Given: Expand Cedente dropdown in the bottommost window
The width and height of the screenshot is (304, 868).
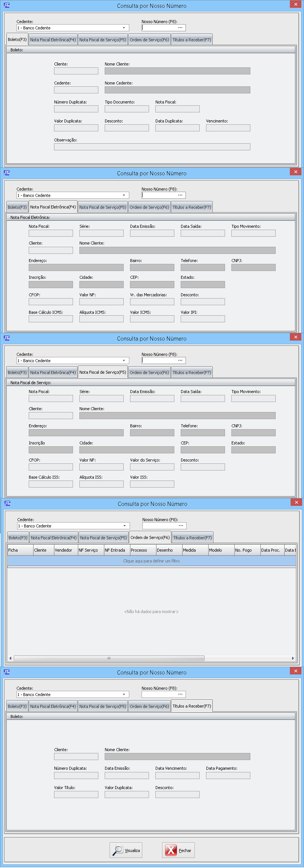Looking at the screenshot, I should [x=124, y=695].
